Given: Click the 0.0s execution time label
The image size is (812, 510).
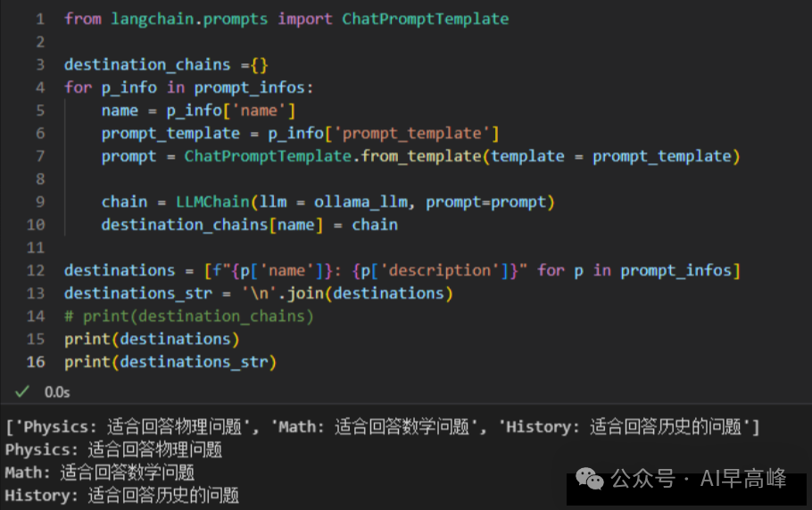Looking at the screenshot, I should pyautogui.click(x=57, y=392).
